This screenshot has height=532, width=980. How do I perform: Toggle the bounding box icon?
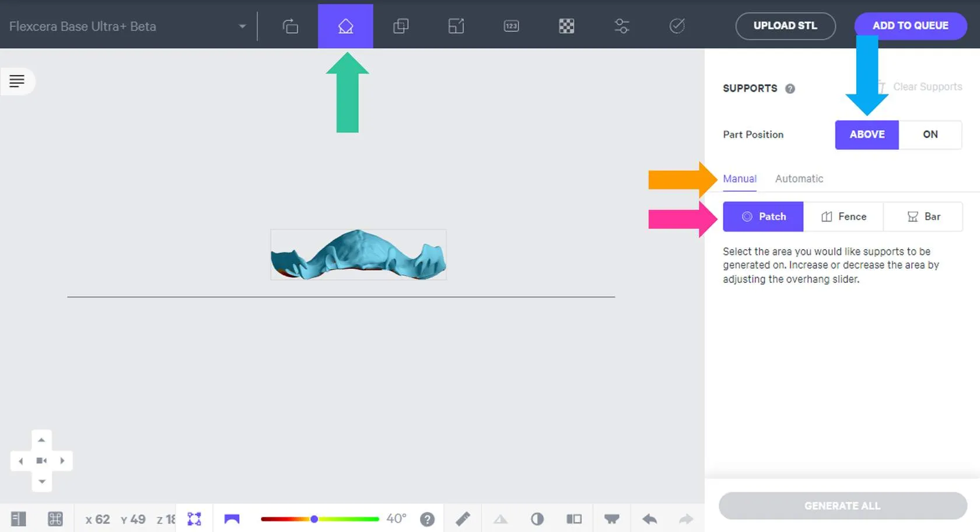click(x=194, y=519)
